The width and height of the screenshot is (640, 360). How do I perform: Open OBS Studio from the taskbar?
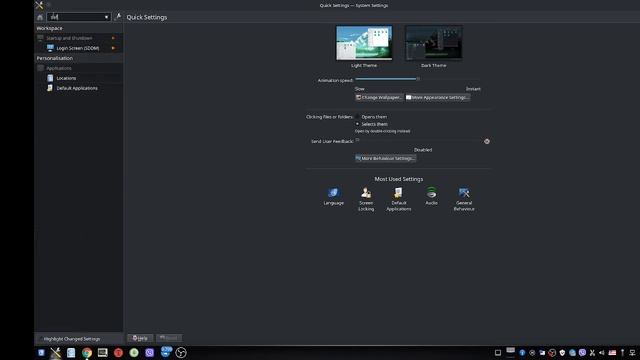click(x=181, y=353)
